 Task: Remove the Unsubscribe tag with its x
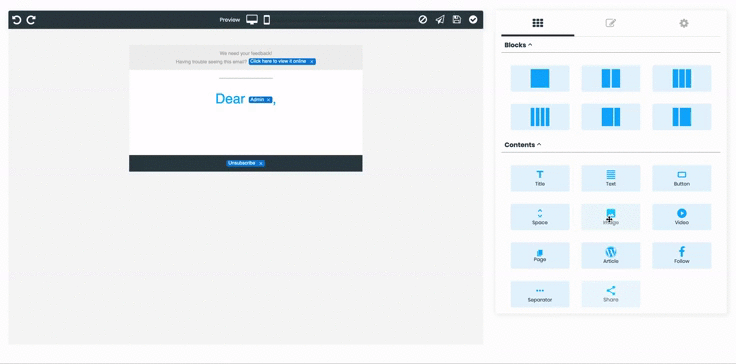261,163
